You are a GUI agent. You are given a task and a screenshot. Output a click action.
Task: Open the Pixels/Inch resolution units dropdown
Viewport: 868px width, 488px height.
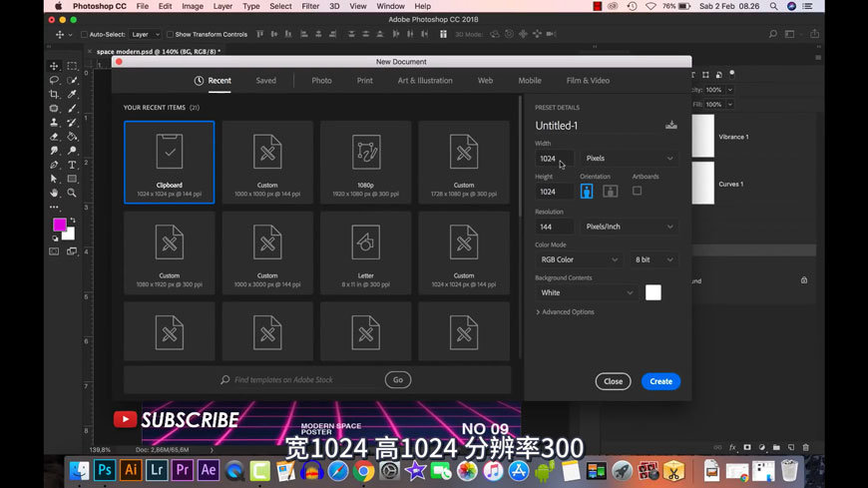[x=630, y=227]
